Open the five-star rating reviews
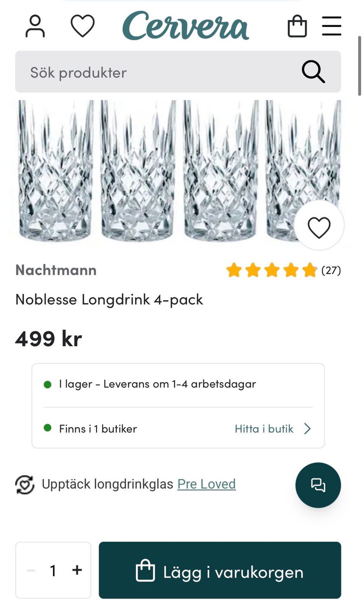 click(271, 270)
